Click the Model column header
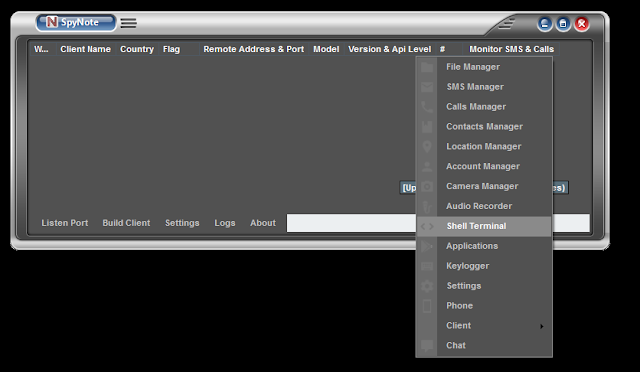640x372 pixels. (326, 49)
